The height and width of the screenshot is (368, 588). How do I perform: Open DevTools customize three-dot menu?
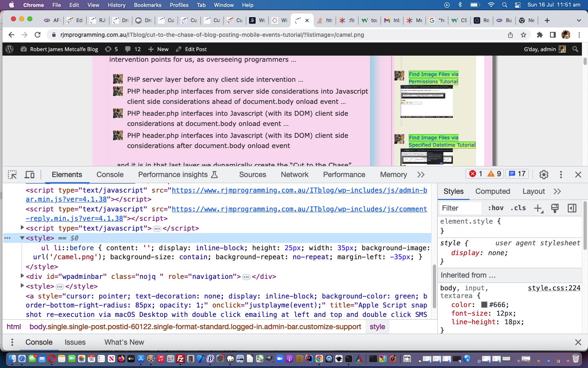(561, 175)
